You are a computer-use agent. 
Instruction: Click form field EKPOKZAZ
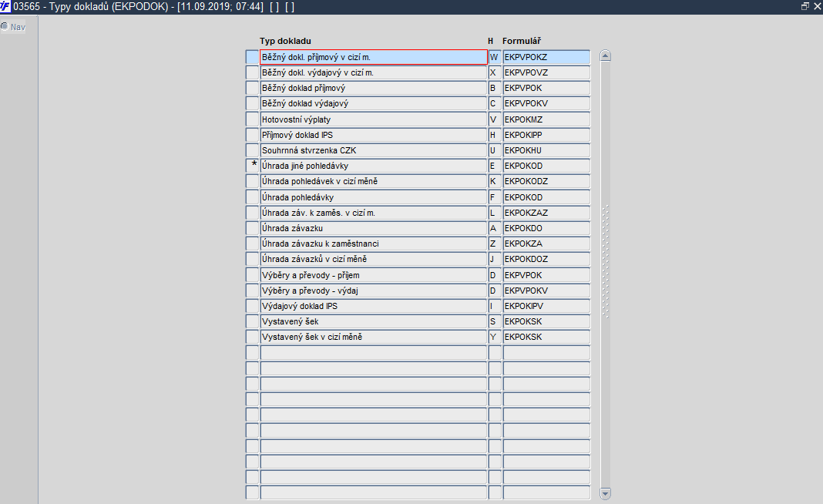point(546,213)
